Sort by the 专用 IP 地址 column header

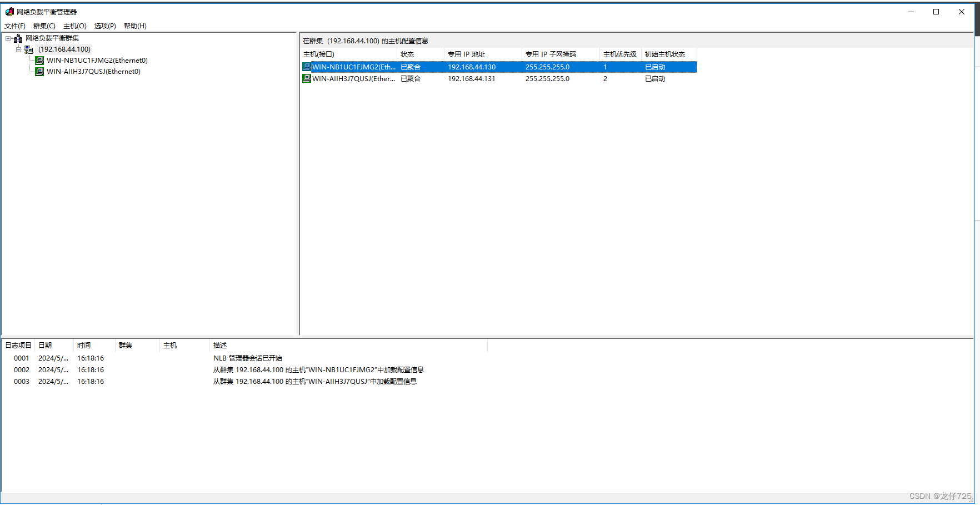[x=483, y=54]
